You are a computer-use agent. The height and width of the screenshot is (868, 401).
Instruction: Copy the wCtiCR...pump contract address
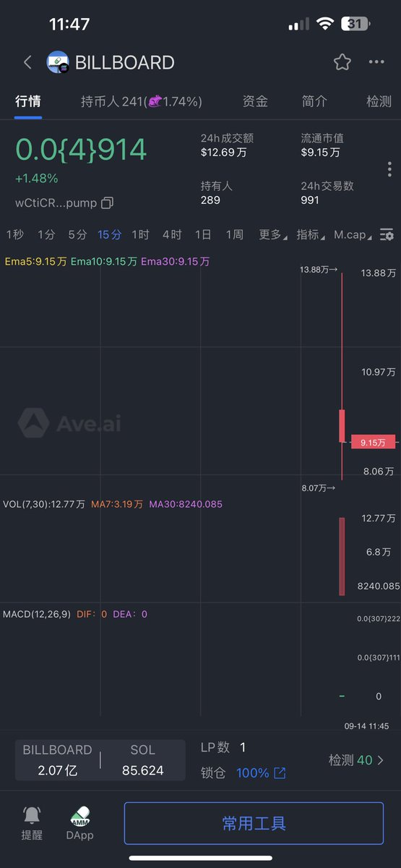coord(107,203)
